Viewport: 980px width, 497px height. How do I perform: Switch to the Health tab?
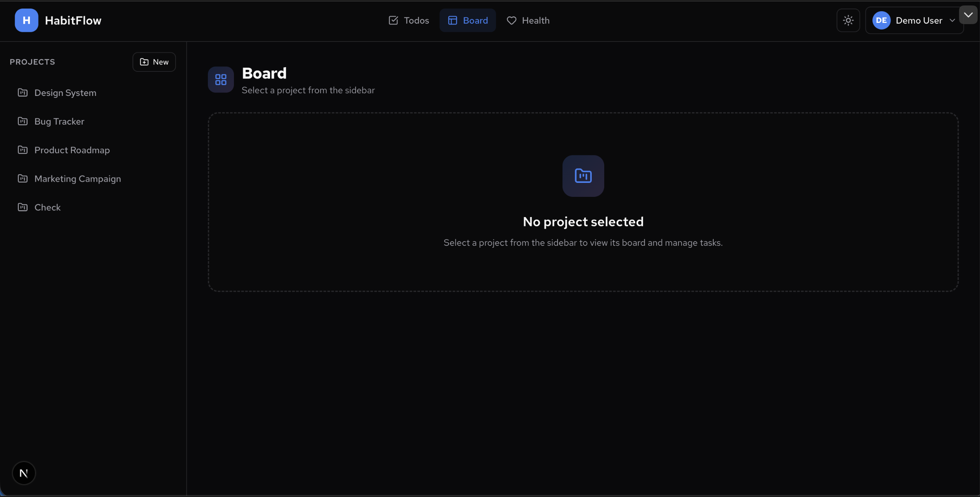click(x=528, y=20)
